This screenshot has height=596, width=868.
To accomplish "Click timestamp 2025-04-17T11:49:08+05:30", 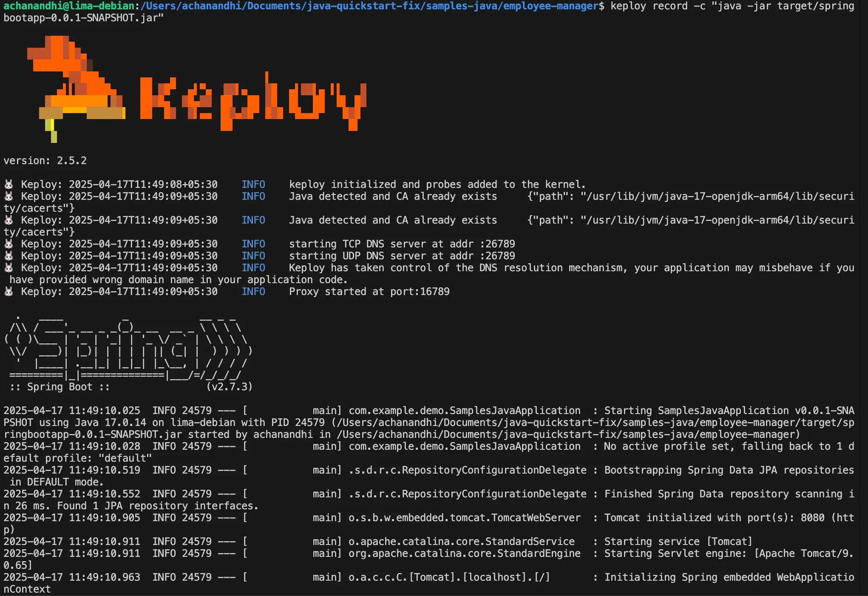I will (143, 184).
